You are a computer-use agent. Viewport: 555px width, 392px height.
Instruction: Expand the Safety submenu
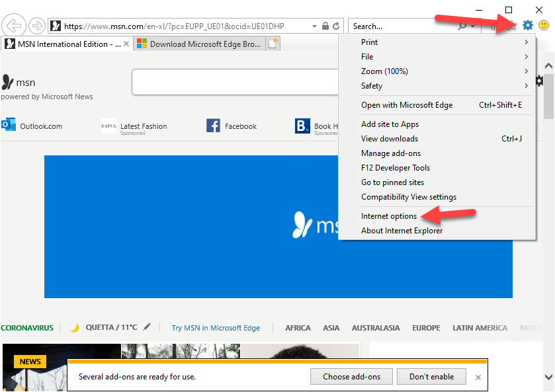pyautogui.click(x=443, y=86)
